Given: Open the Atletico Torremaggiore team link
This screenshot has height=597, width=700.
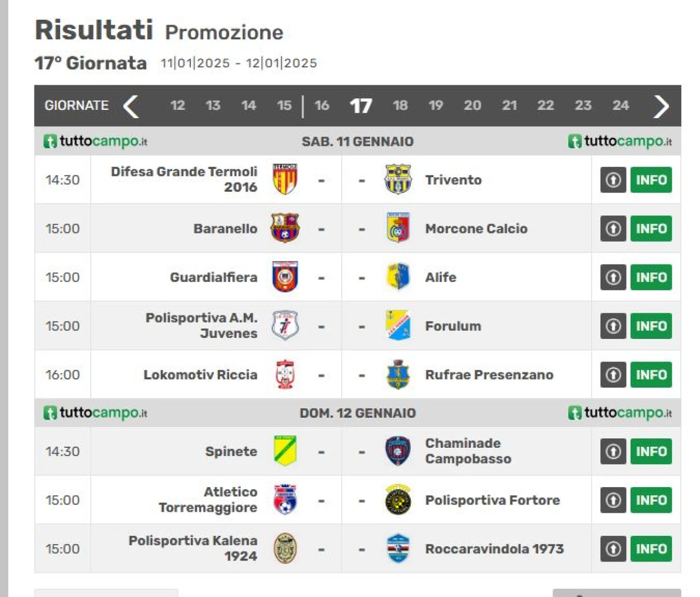Looking at the screenshot, I should coord(208,500).
